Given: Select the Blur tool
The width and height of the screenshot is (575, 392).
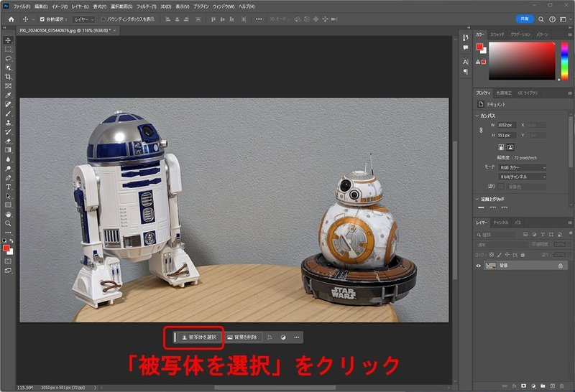Looking at the screenshot, I should (8, 159).
